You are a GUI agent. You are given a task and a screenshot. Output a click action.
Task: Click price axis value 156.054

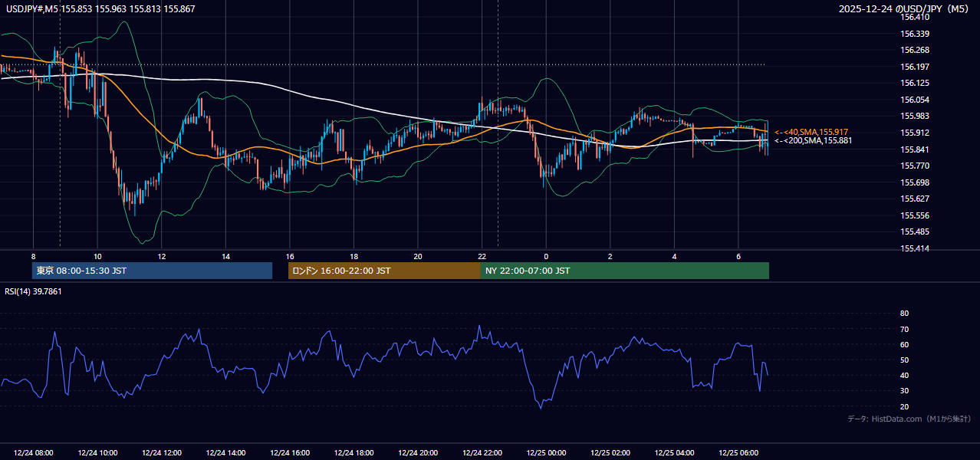(x=916, y=100)
